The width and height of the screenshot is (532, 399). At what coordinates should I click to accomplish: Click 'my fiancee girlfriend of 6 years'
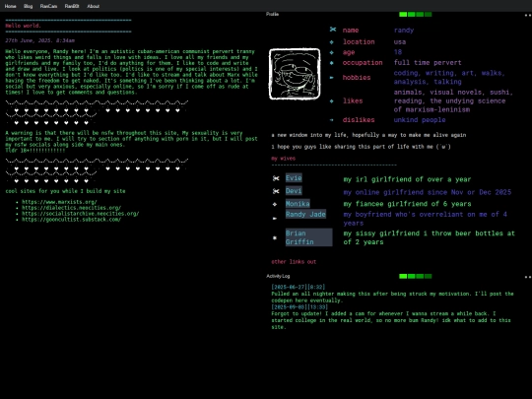click(407, 204)
